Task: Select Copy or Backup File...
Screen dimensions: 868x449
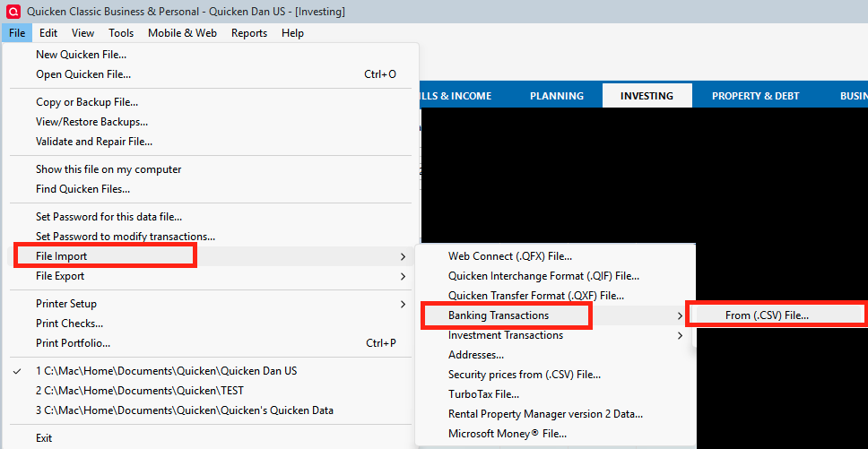Action: [211, 102]
